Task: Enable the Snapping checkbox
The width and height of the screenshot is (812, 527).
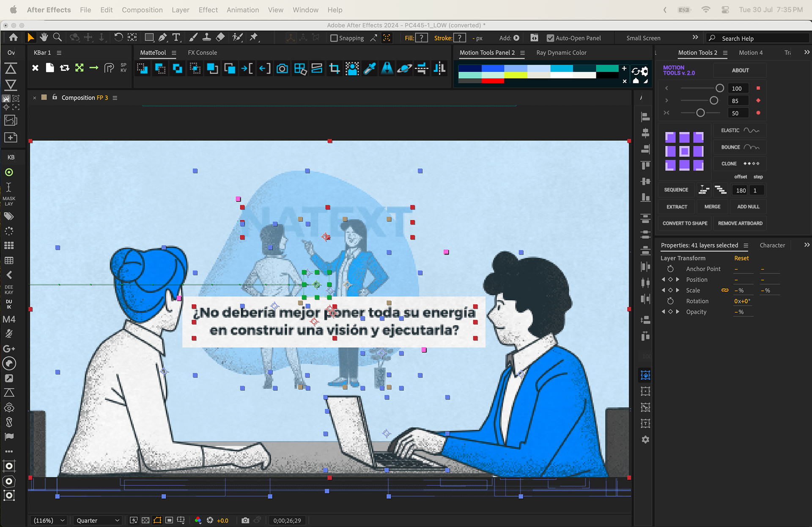Action: point(334,38)
